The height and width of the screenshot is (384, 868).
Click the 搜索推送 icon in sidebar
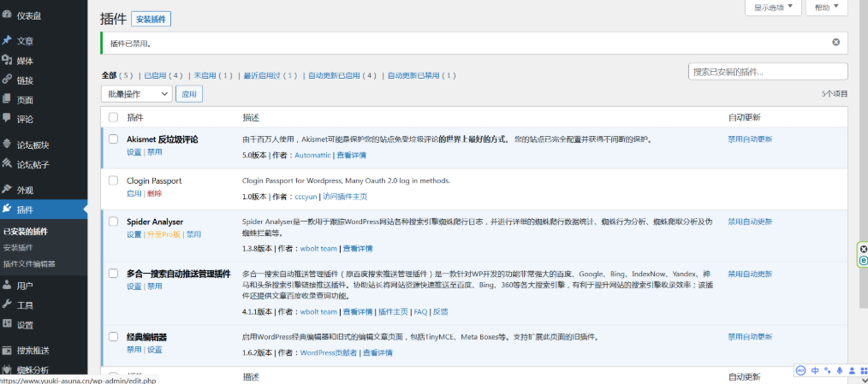point(7,351)
